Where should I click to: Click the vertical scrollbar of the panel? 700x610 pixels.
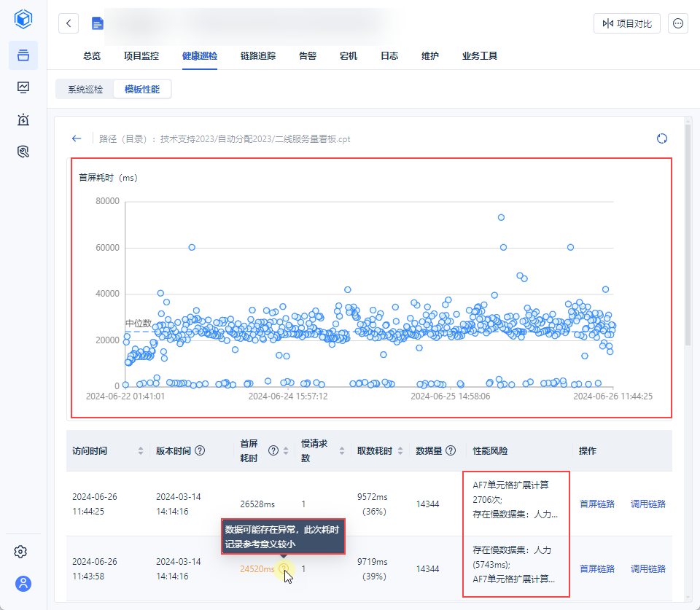click(x=688, y=233)
